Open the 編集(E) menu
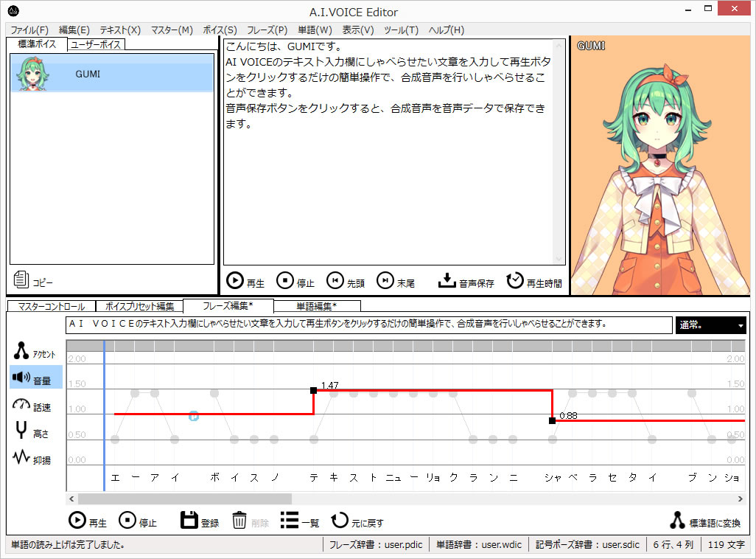The width and height of the screenshot is (756, 559). click(74, 30)
